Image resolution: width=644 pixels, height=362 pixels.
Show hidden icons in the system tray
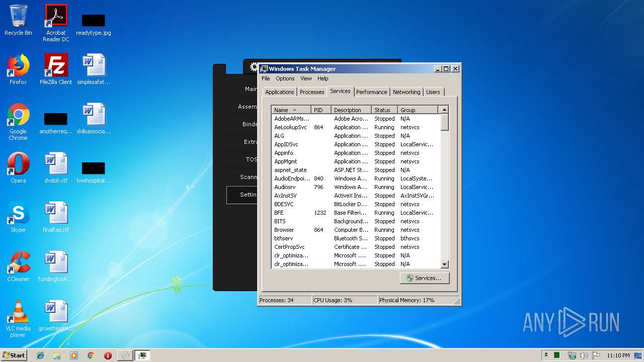546,355
